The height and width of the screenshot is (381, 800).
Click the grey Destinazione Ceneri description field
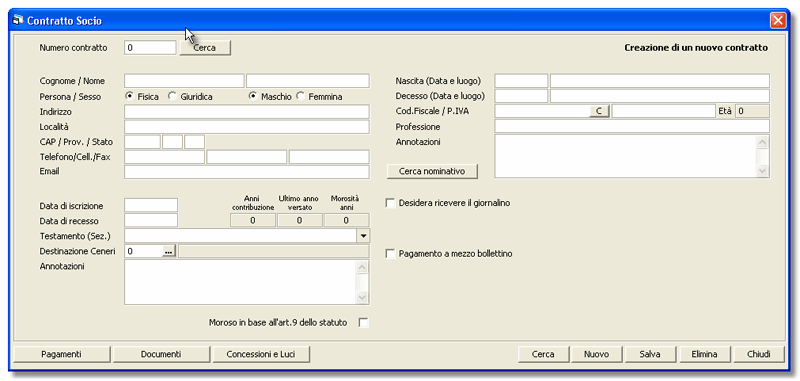pyautogui.click(x=273, y=251)
